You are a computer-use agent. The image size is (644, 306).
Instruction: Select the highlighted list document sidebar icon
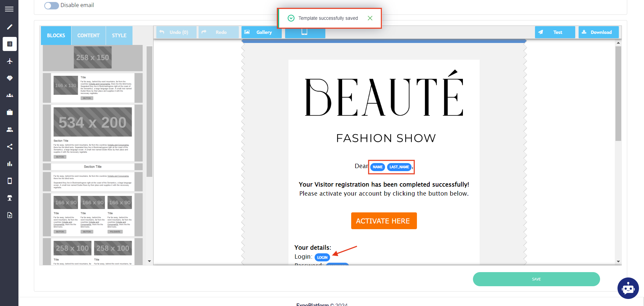coord(10,44)
